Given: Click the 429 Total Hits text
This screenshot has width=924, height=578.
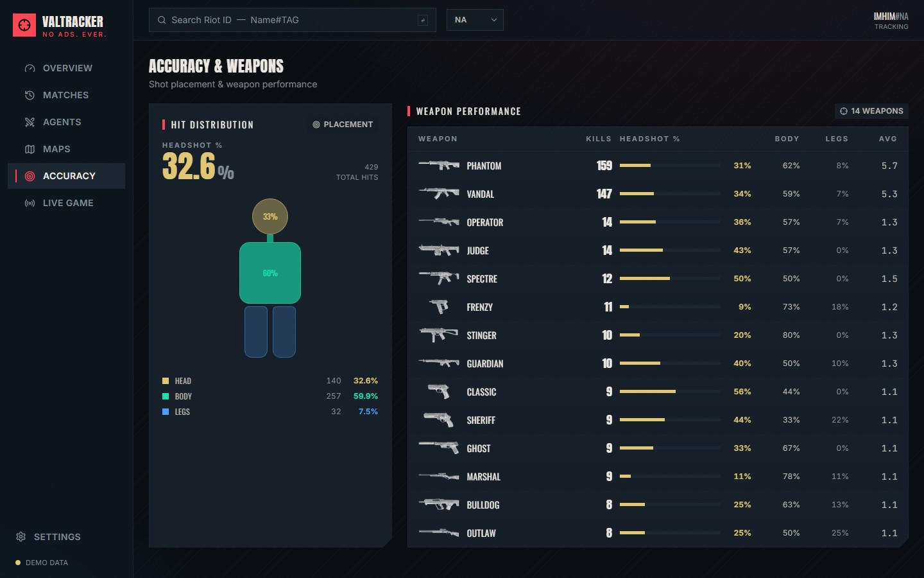Looking at the screenshot, I should coord(357,172).
